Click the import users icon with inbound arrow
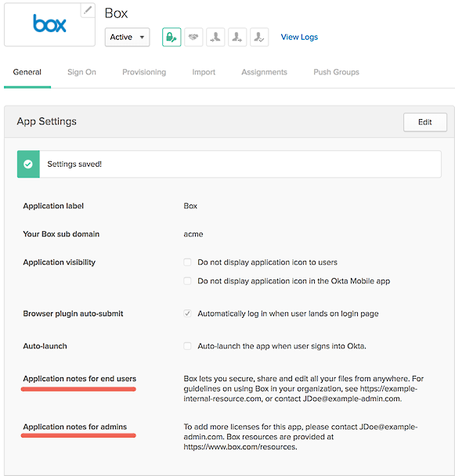Viewport: 455px width, 476px height. (215, 37)
